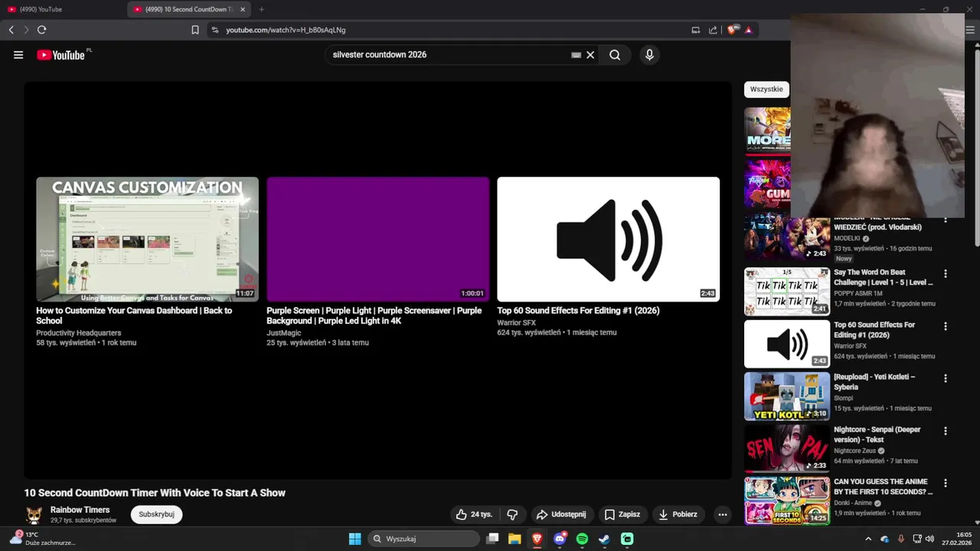Open options for Nightcore Senpai video

(946, 431)
